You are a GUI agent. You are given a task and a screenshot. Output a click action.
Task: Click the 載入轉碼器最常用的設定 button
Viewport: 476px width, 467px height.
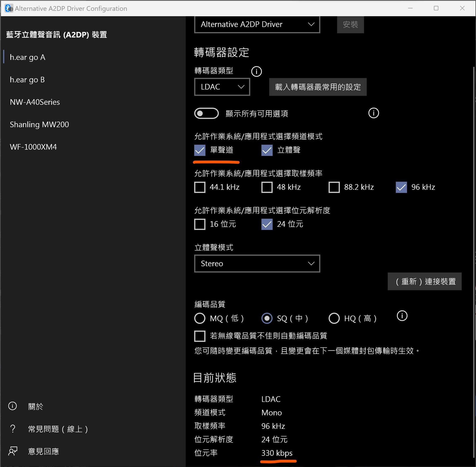318,87
